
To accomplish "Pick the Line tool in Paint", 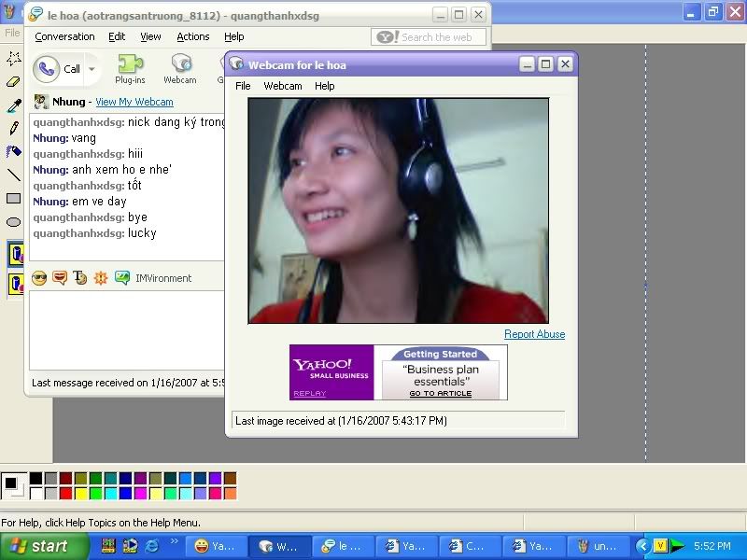I will pyautogui.click(x=13, y=175).
